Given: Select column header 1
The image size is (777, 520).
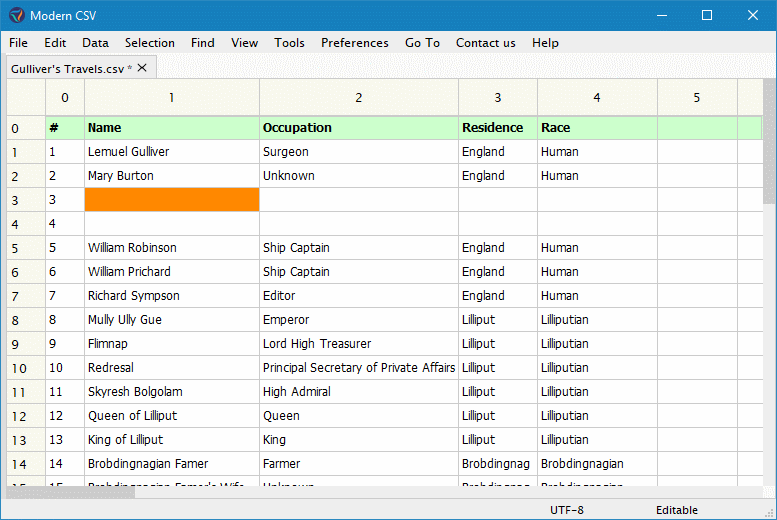Looking at the screenshot, I should pyautogui.click(x=171, y=98).
